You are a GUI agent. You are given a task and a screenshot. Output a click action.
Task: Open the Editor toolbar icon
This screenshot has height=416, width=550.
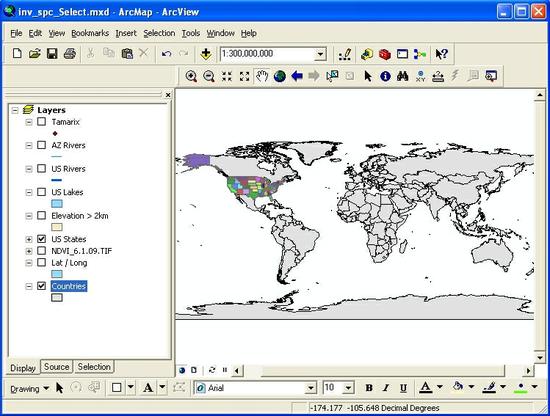click(345, 54)
